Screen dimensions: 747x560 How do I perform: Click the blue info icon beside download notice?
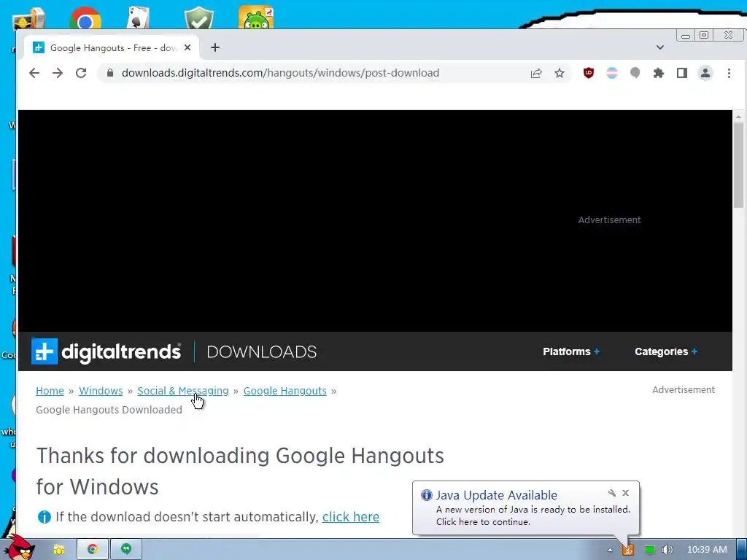[x=44, y=517]
